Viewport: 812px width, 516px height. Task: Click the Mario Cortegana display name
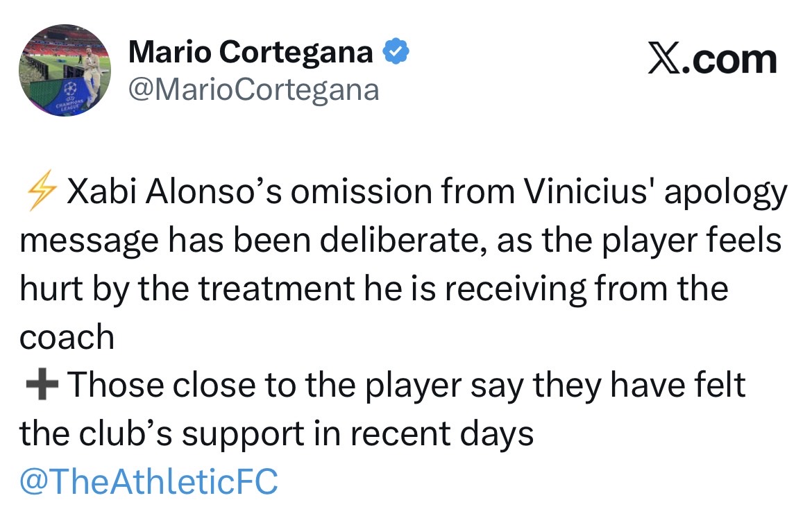(251, 52)
